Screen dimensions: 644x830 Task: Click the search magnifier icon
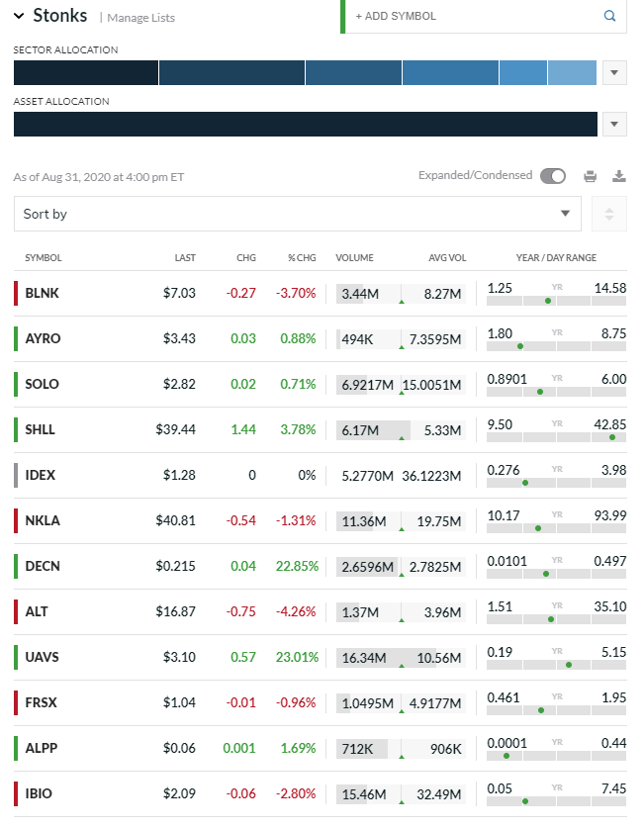point(609,16)
